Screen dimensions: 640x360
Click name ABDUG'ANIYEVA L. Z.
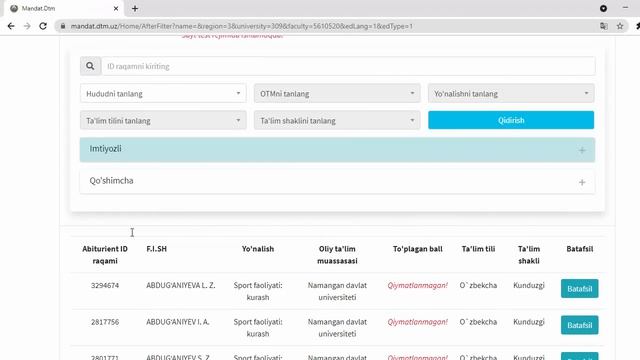coord(180,285)
